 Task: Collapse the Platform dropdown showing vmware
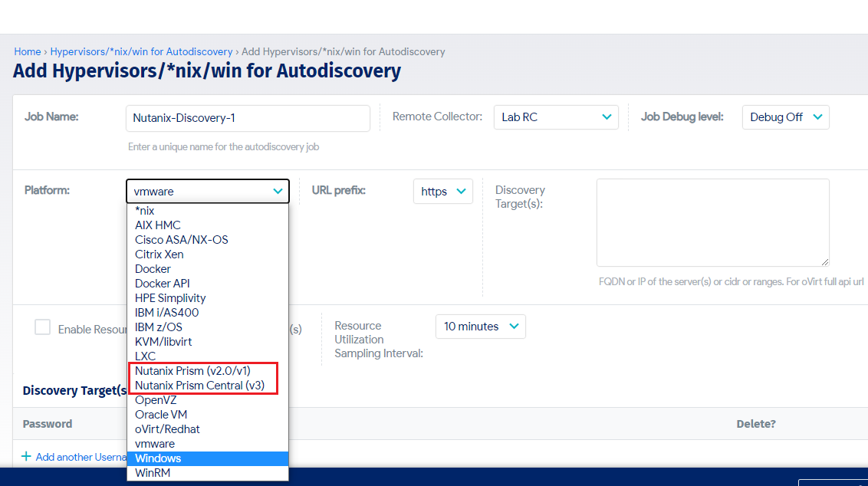click(x=208, y=192)
